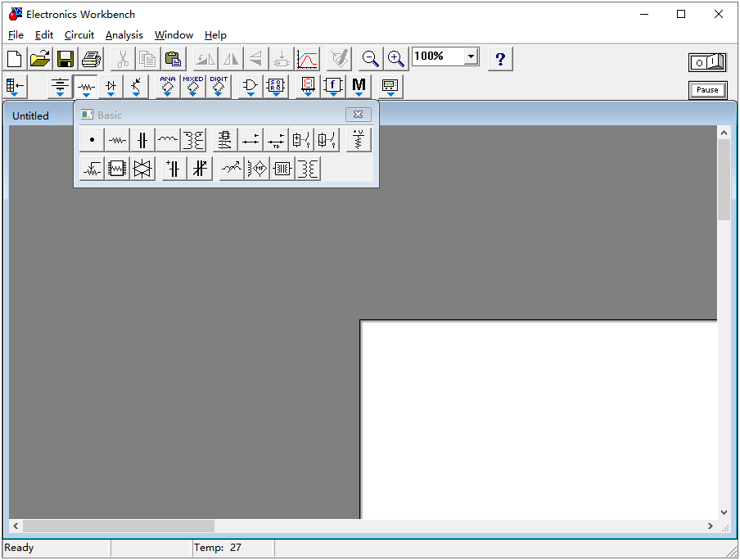
Task: Close the Basic parts palette
Action: click(x=358, y=115)
